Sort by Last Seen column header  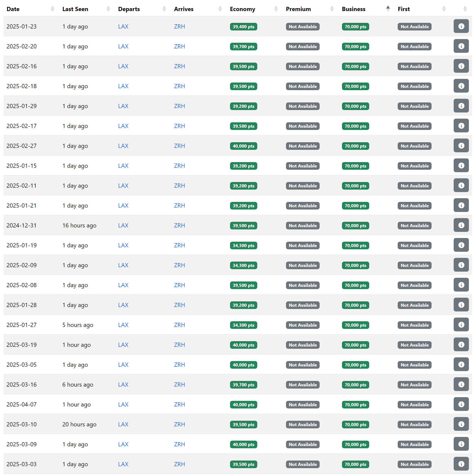[75, 9]
